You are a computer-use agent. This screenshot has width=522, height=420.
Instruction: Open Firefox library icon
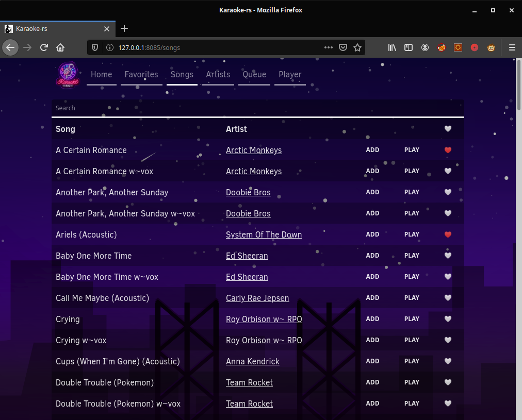coord(392,47)
